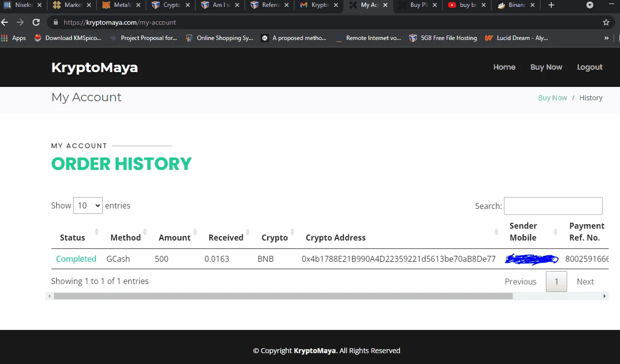Image resolution: width=620 pixels, height=364 pixels.
Task: Open the Remote Internet vo... bookmark
Action: 368,38
